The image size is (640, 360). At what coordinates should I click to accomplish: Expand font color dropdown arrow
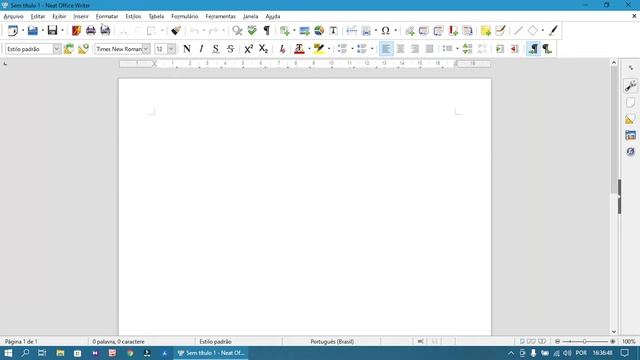309,49
